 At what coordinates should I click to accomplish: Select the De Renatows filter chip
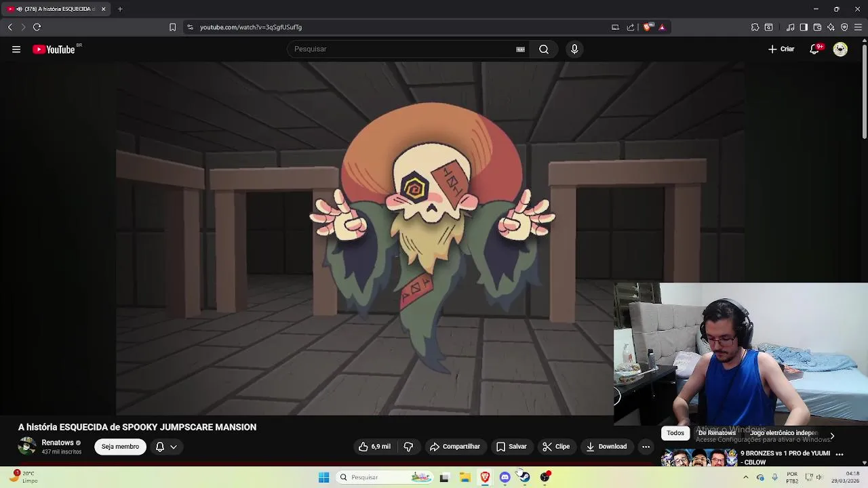pos(717,433)
